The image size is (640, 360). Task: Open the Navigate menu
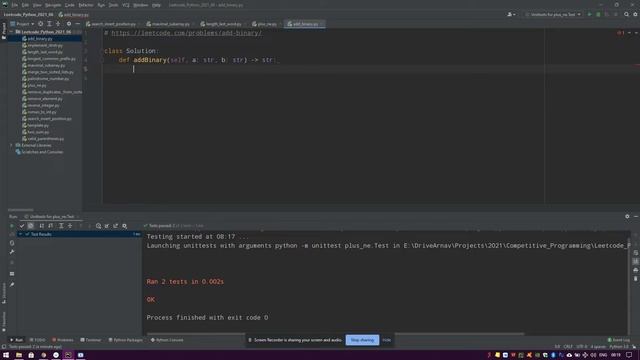53,5
